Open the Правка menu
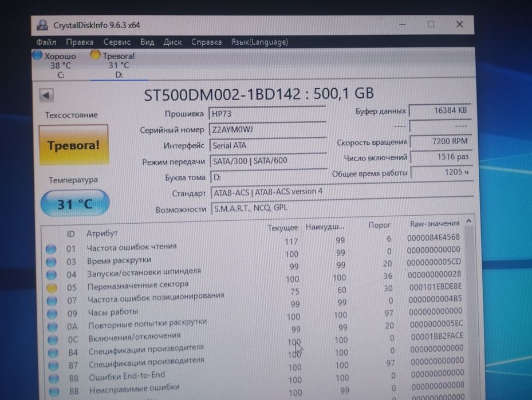This screenshot has width=532, height=400. [80, 42]
